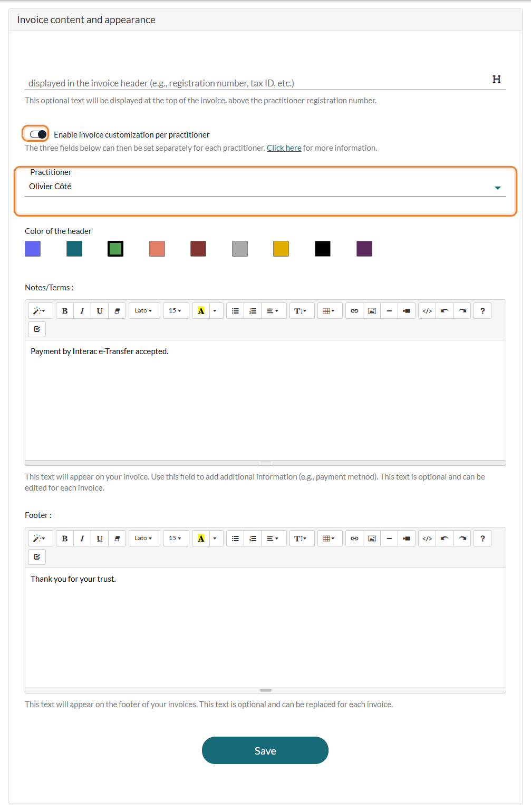Undo in the Footer editor
This screenshot has width=531, height=812.
[445, 539]
